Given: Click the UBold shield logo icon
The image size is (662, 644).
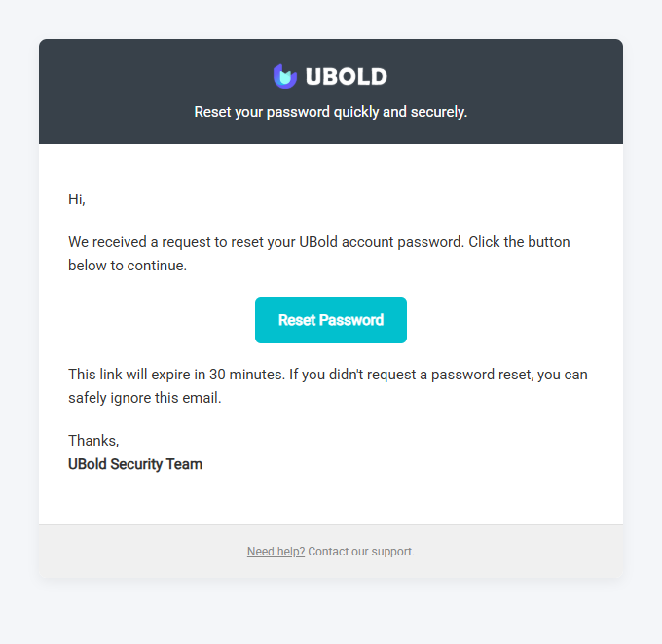Looking at the screenshot, I should click(284, 76).
